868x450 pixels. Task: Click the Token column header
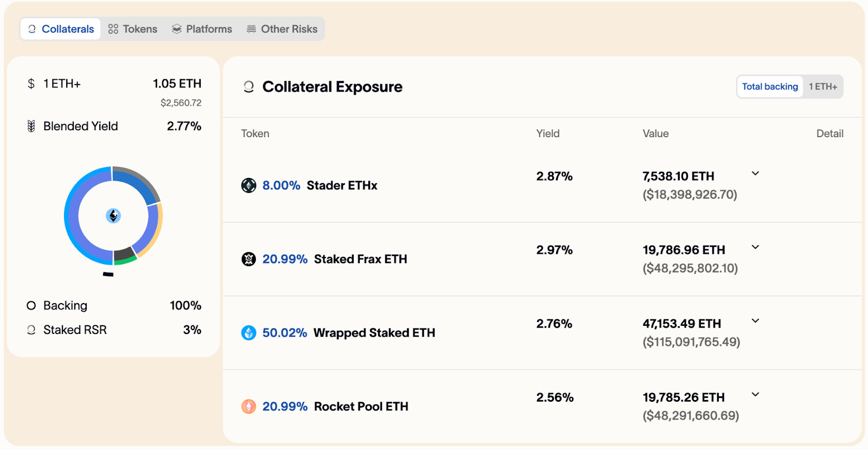click(x=255, y=133)
